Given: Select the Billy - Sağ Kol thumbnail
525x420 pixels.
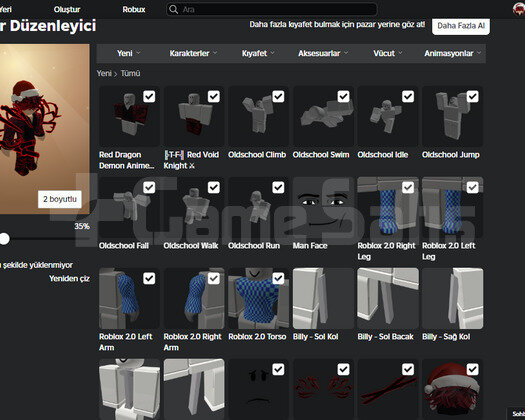Looking at the screenshot, I should [x=452, y=298].
